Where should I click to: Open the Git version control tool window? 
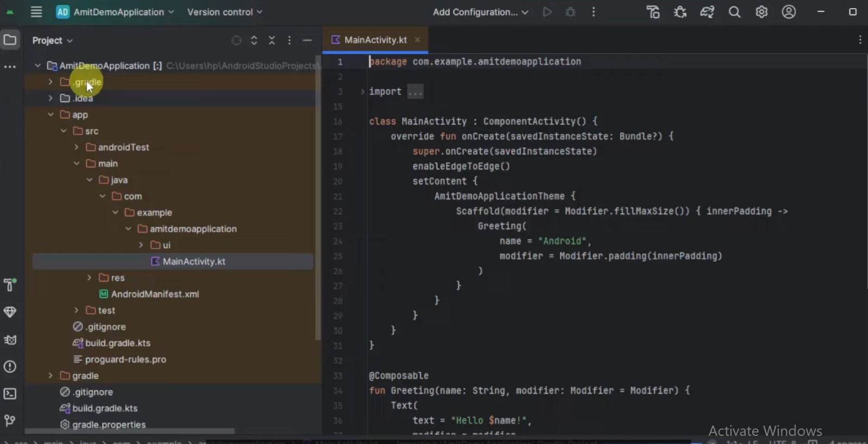[x=10, y=421]
